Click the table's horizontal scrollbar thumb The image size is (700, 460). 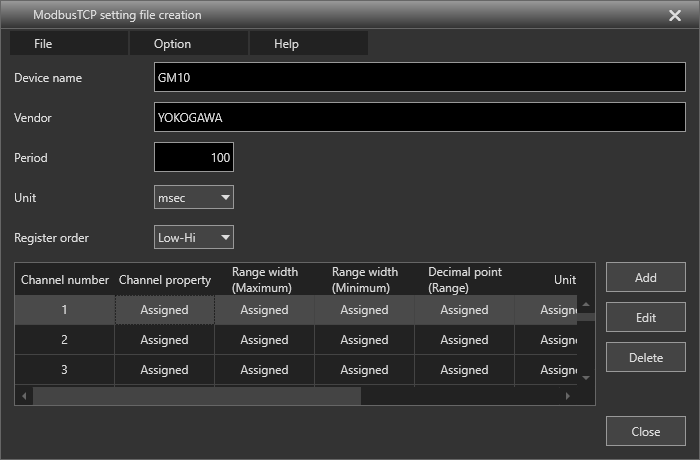coord(196,396)
